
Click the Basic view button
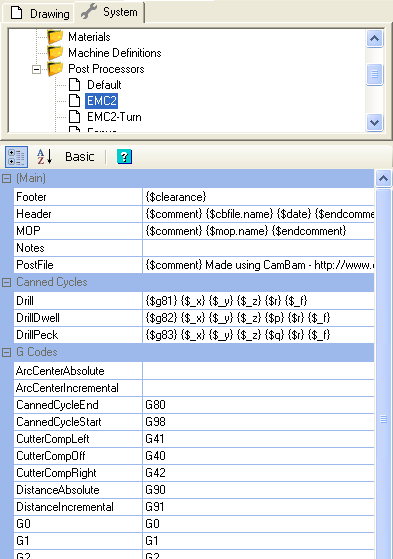pyautogui.click(x=80, y=157)
